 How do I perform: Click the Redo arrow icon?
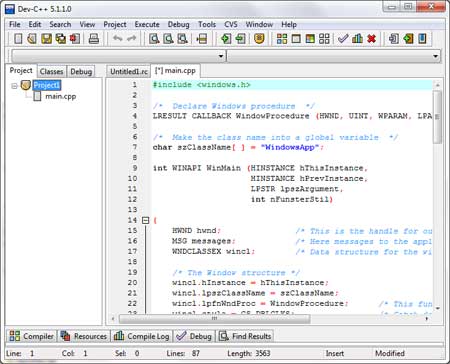(132, 39)
